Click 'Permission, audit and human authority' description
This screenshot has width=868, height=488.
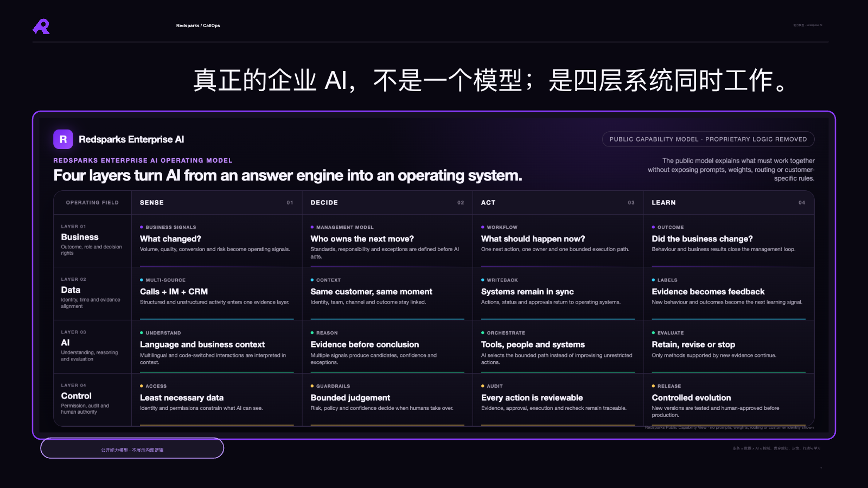(85, 409)
